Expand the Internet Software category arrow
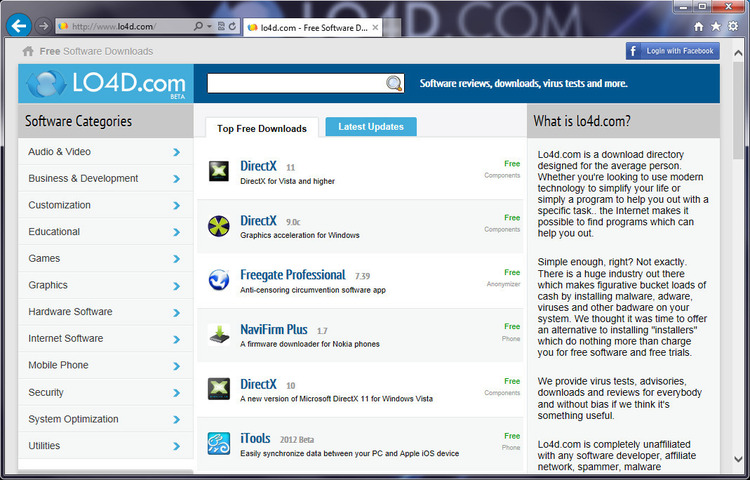Screen dimensions: 750x480 coord(176,339)
